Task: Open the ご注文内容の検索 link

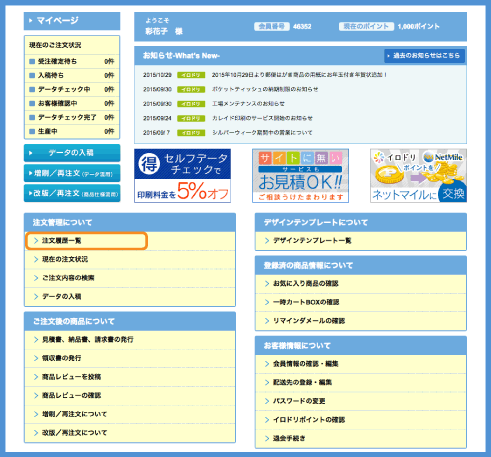Action: point(68,278)
